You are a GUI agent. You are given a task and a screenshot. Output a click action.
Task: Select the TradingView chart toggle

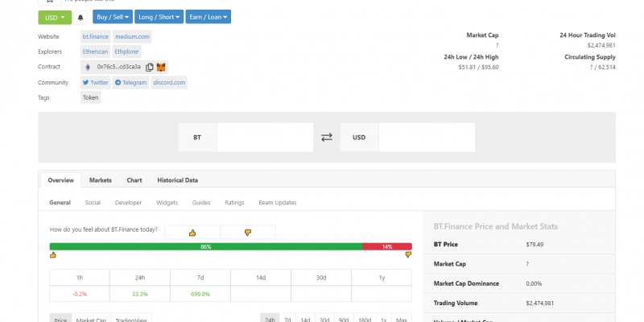click(x=131, y=320)
